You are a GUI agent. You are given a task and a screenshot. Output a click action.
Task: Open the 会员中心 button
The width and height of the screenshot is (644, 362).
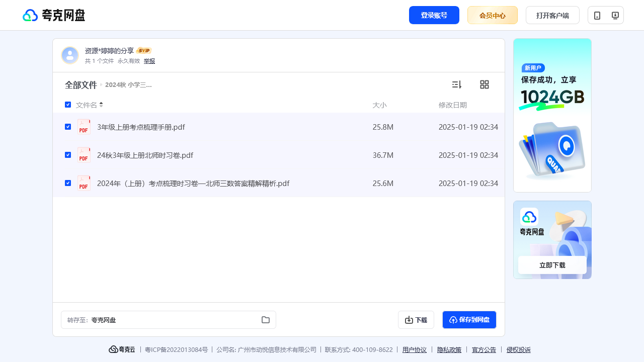point(493,15)
